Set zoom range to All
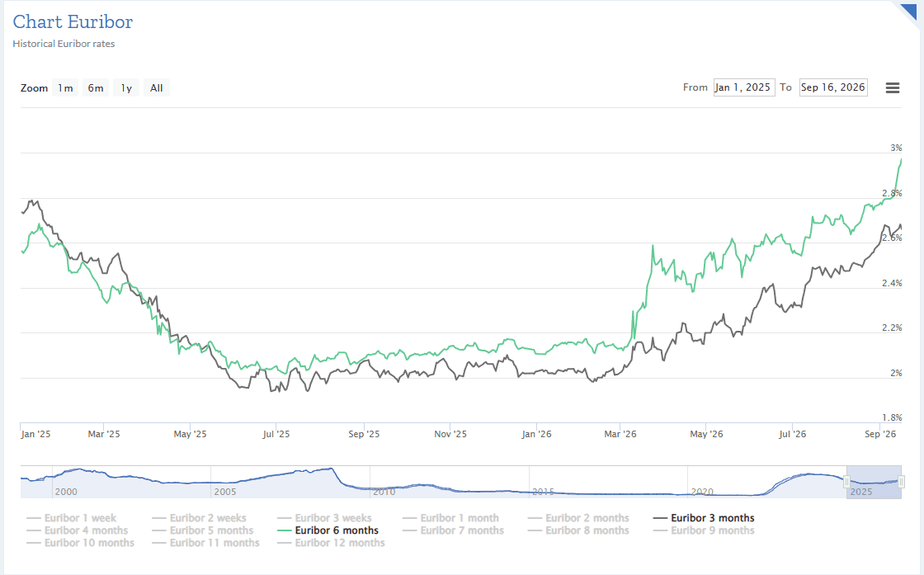The image size is (924, 575). [156, 87]
